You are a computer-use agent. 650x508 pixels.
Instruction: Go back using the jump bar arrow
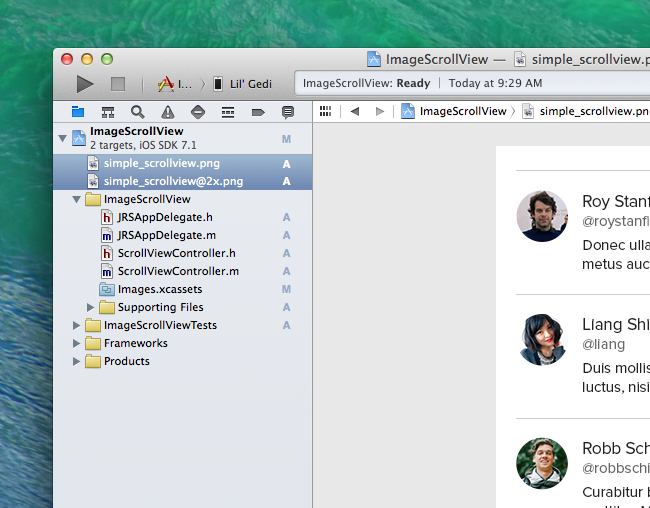(x=354, y=111)
